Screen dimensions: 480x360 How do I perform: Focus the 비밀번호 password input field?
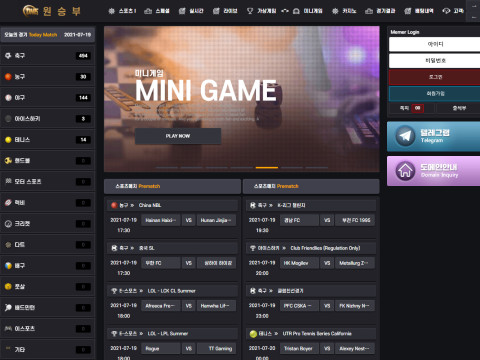(435, 61)
